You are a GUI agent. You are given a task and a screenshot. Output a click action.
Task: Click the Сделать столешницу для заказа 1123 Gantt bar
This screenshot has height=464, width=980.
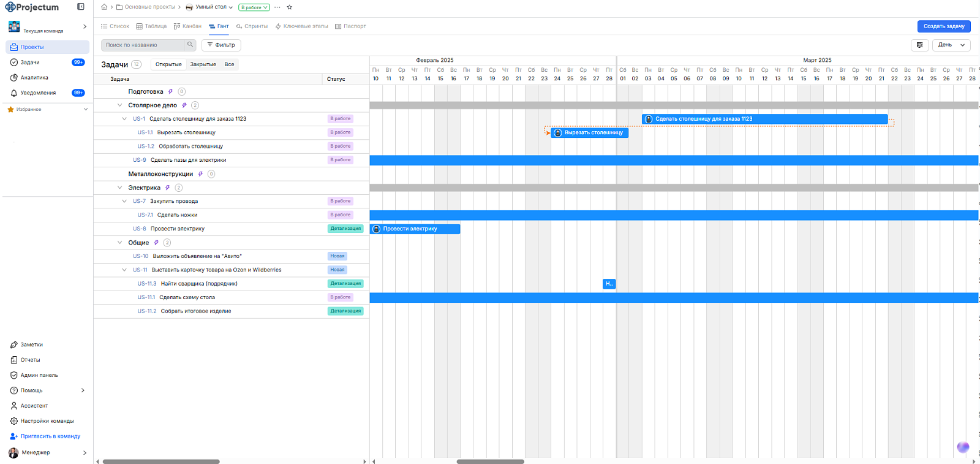[764, 119]
